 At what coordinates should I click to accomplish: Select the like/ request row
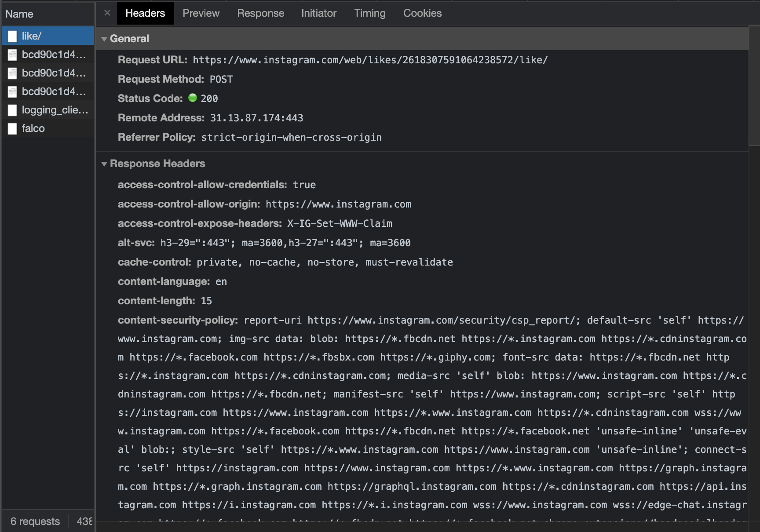tap(48, 36)
